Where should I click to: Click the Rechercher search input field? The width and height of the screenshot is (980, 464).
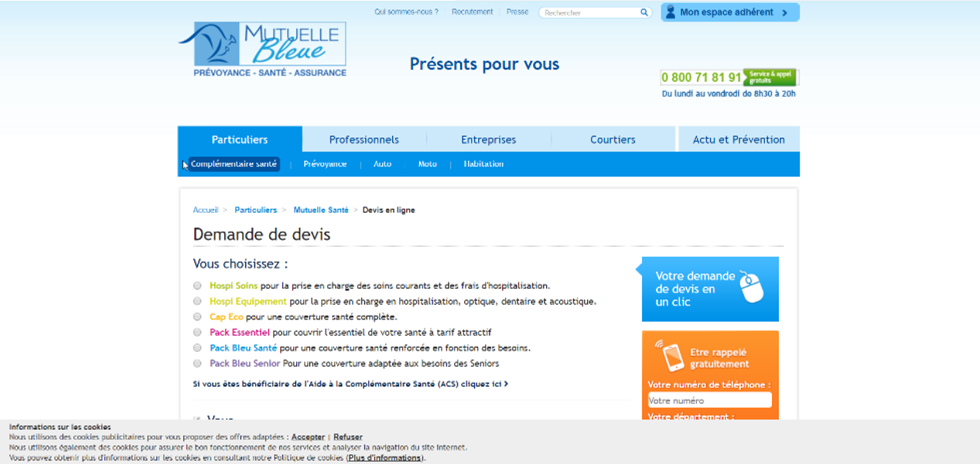coord(589,12)
